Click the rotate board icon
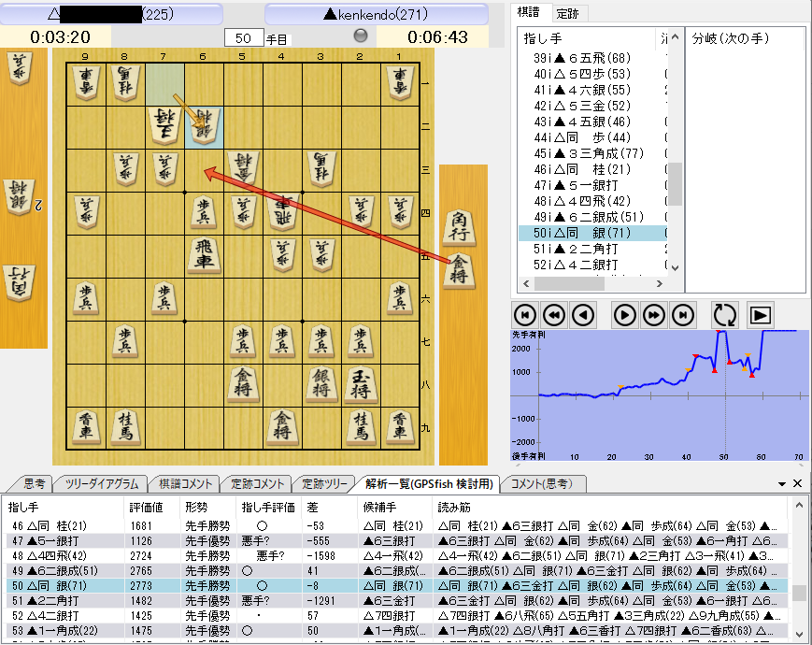This screenshot has height=645, width=812. coord(724,314)
